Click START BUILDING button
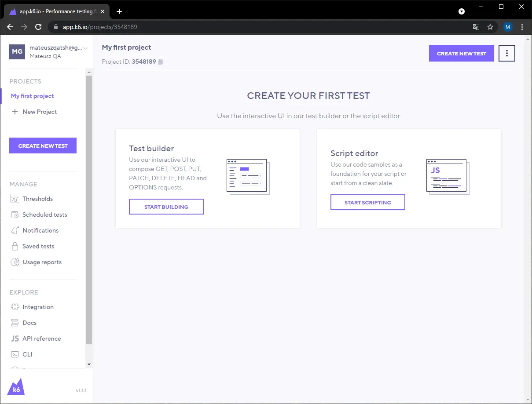This screenshot has width=532, height=404. pyautogui.click(x=166, y=207)
